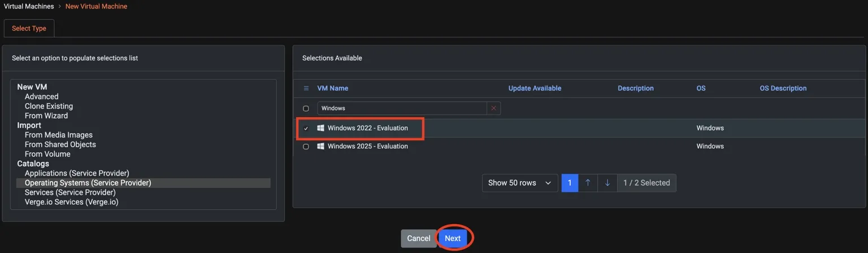Screen dimensions: 868x253
Task: Click the breadcrumb chevron separator
Action: coord(60,6)
